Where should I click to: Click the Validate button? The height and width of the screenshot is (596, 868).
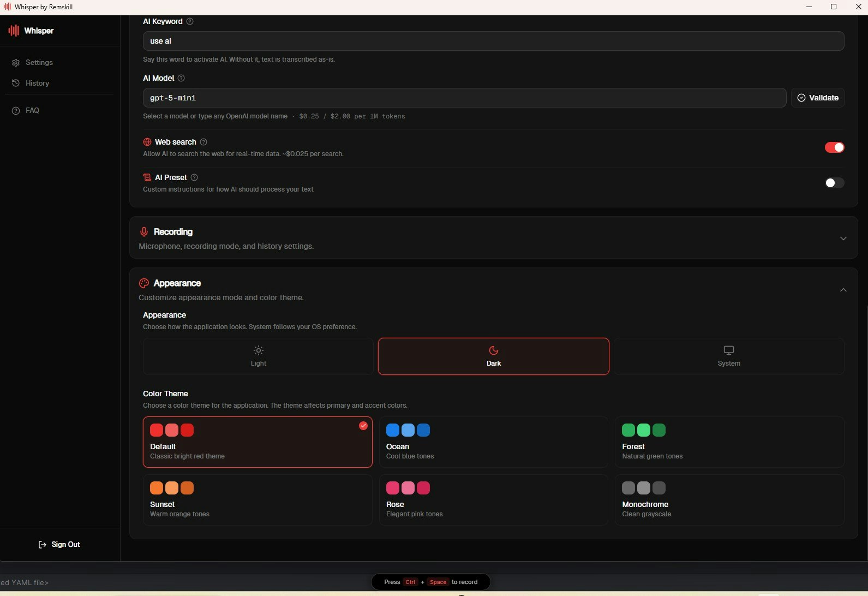click(818, 98)
